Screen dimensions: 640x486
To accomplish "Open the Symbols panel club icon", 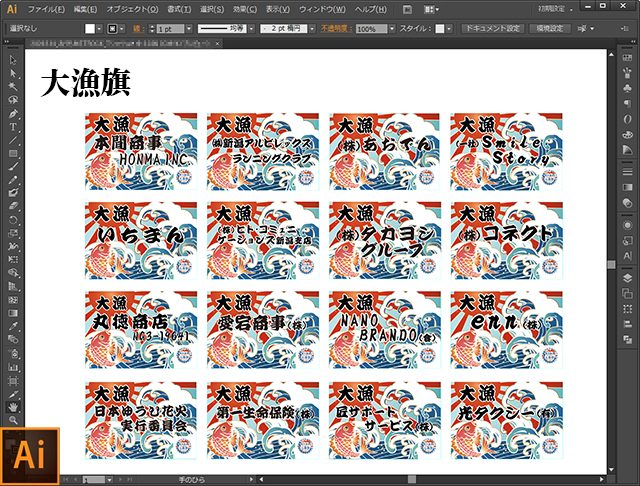I will click(x=627, y=88).
